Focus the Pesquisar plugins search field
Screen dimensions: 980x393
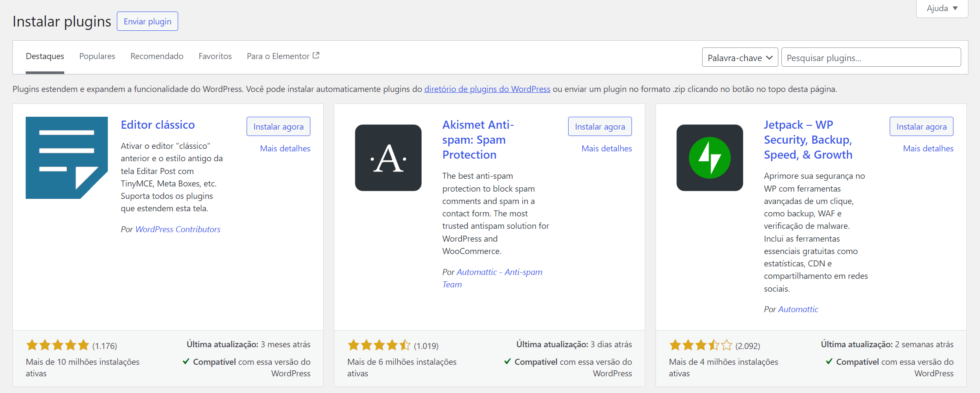[871, 57]
